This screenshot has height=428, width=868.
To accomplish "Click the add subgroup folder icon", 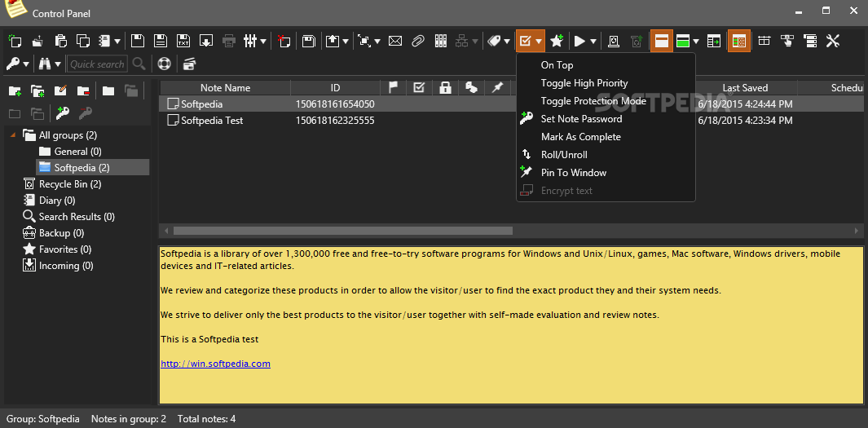I will pyautogui.click(x=37, y=90).
